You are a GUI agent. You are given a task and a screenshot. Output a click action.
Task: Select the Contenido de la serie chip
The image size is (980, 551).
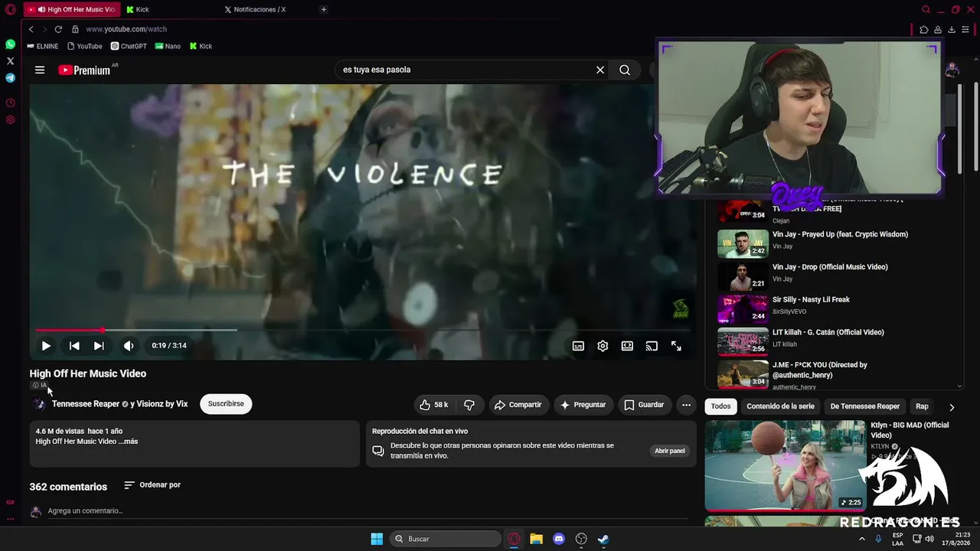click(x=780, y=406)
